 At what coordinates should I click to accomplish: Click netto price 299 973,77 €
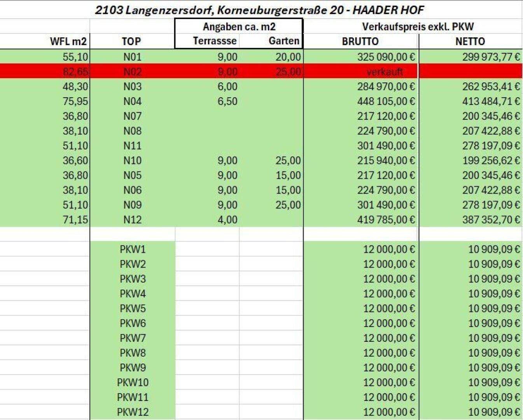491,57
